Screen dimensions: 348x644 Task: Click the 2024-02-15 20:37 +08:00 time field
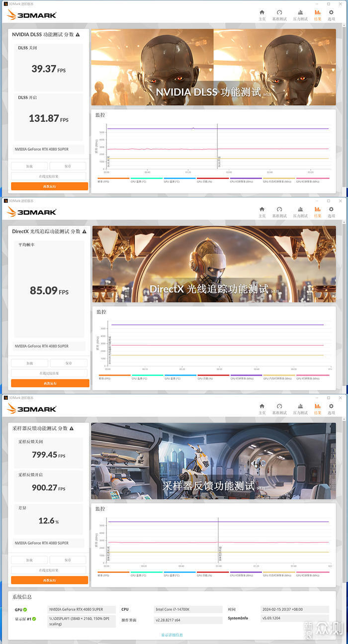[x=295, y=609]
